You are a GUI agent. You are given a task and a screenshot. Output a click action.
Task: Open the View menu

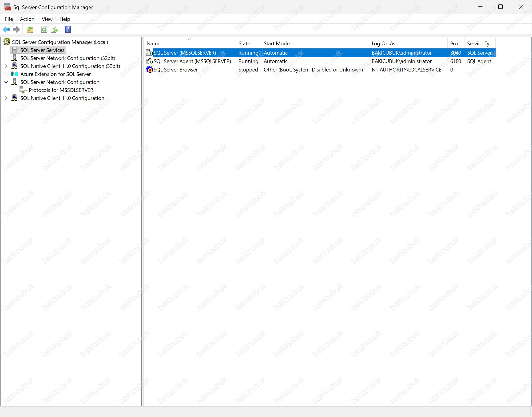point(47,19)
